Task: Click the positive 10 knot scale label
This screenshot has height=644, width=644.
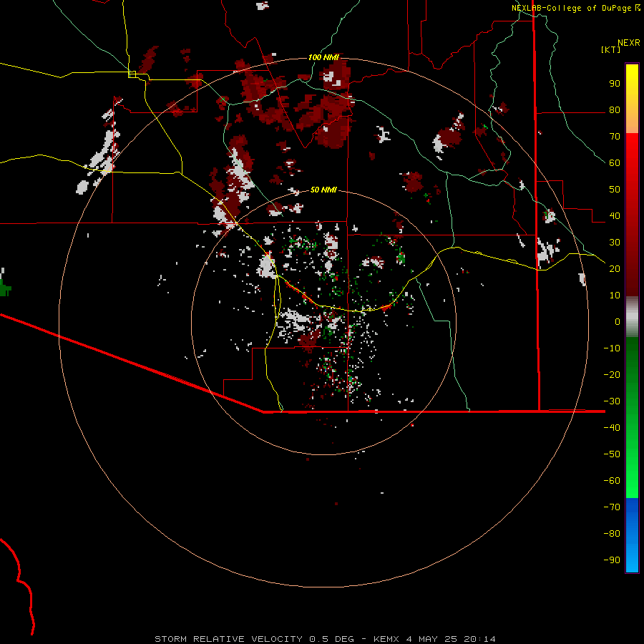Action: tap(615, 296)
